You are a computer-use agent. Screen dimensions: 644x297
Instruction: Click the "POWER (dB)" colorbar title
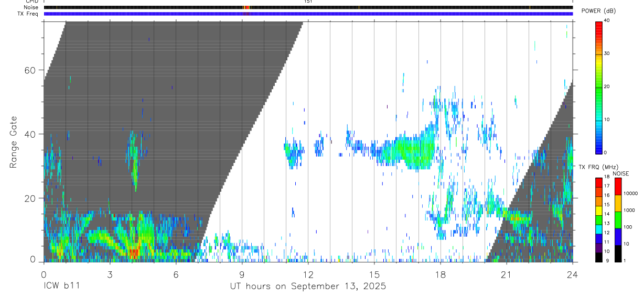(599, 11)
